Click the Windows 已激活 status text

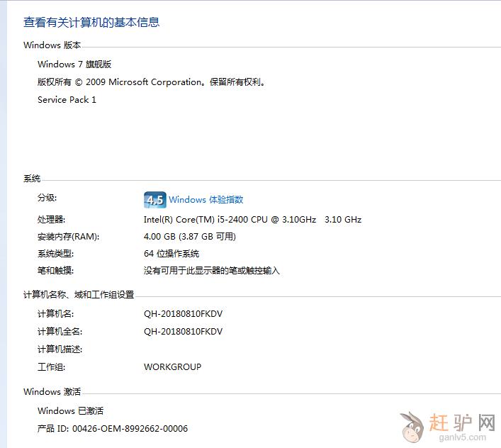[70, 411]
